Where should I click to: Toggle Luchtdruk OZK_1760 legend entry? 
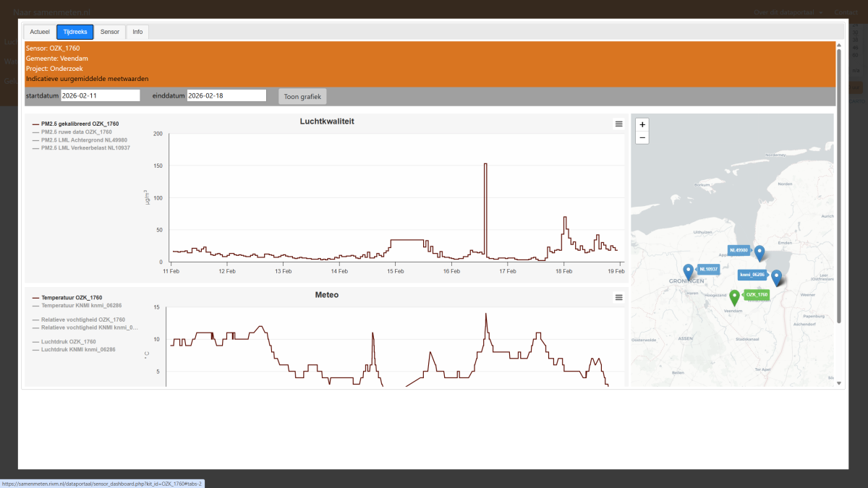tap(68, 342)
